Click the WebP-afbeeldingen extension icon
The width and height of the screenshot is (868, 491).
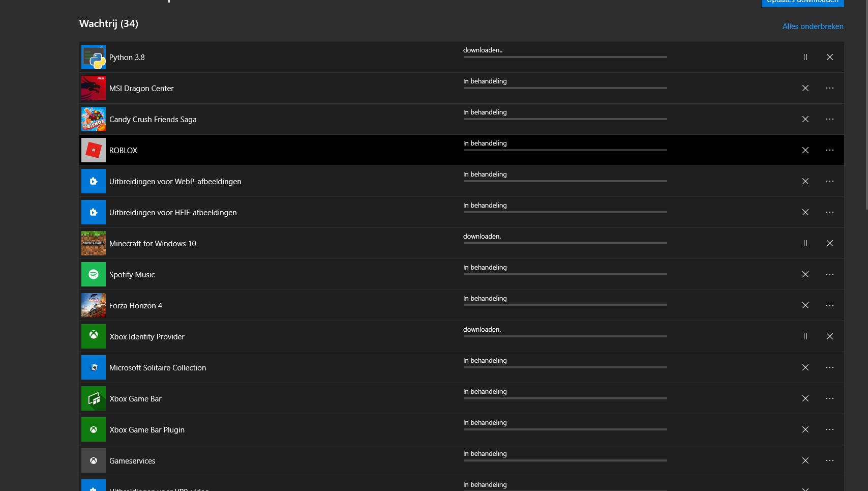coord(94,181)
